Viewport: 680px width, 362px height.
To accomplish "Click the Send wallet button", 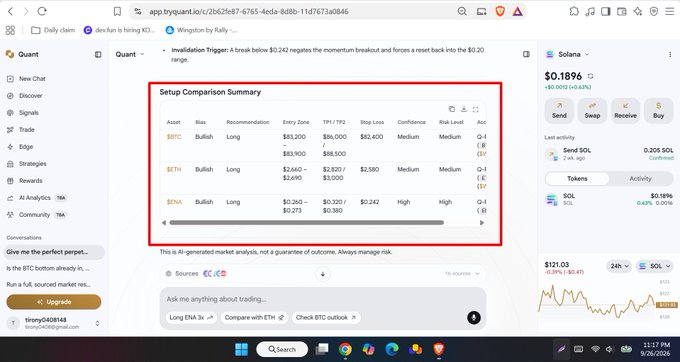I will coord(559,111).
